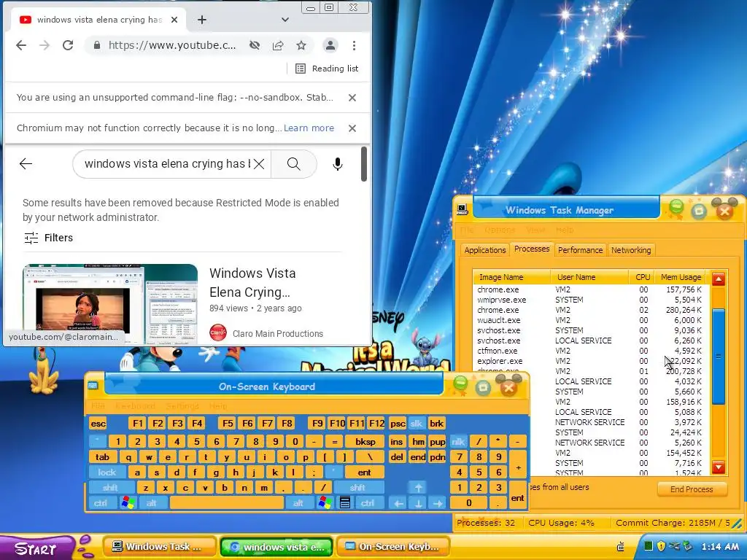Dismiss the Chromium may not function warning
747x560 pixels.
point(352,128)
